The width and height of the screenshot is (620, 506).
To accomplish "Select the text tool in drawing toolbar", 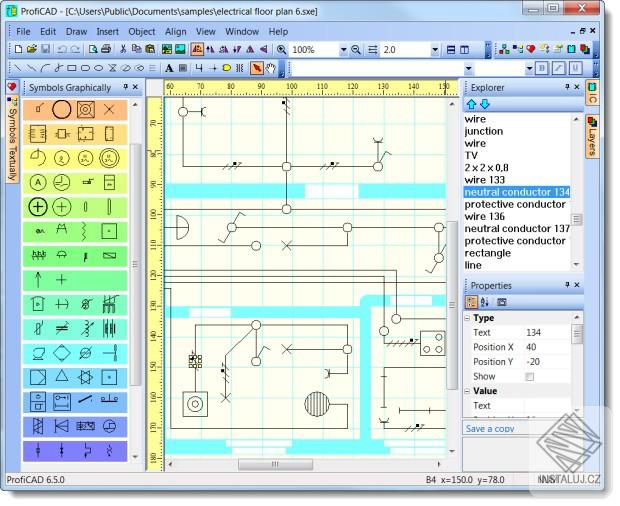I will coord(169,69).
